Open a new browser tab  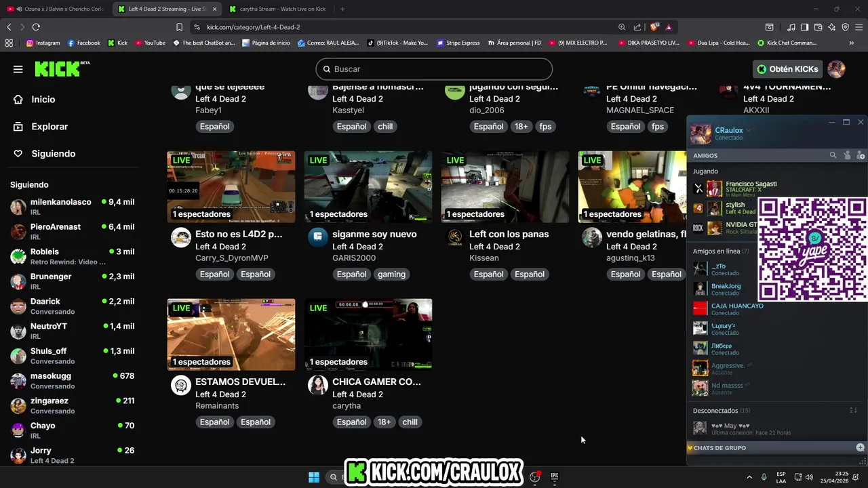pos(342,9)
